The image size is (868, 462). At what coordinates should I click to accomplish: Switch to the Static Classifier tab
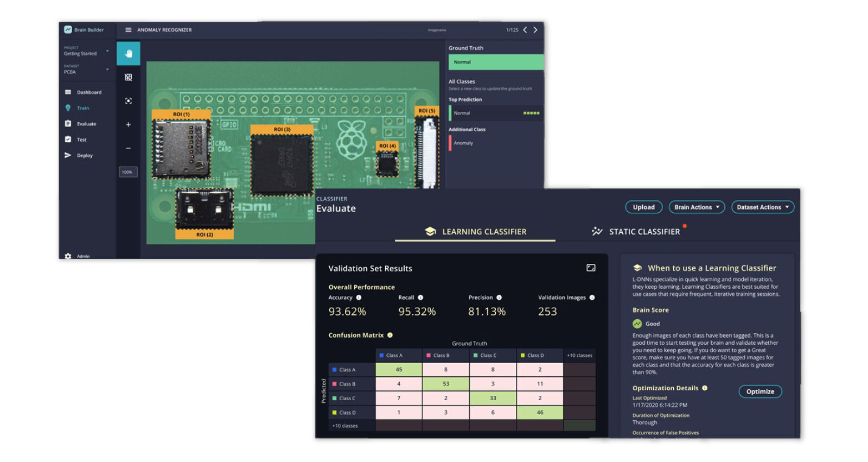coord(636,232)
